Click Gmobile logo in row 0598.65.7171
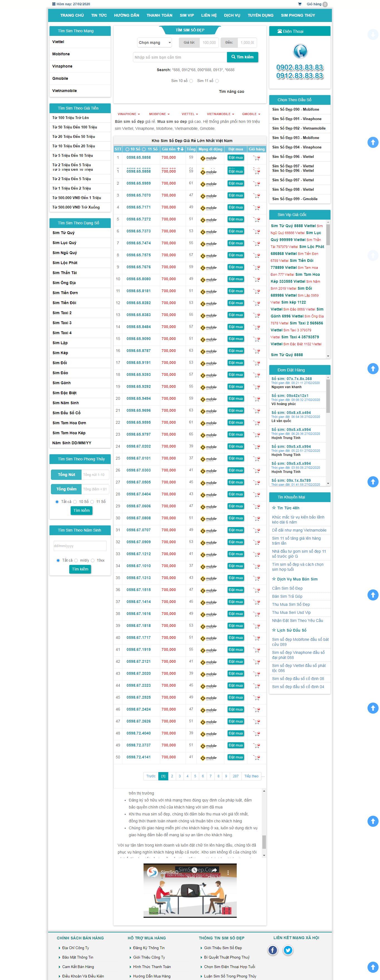The image size is (380, 980). (209, 208)
